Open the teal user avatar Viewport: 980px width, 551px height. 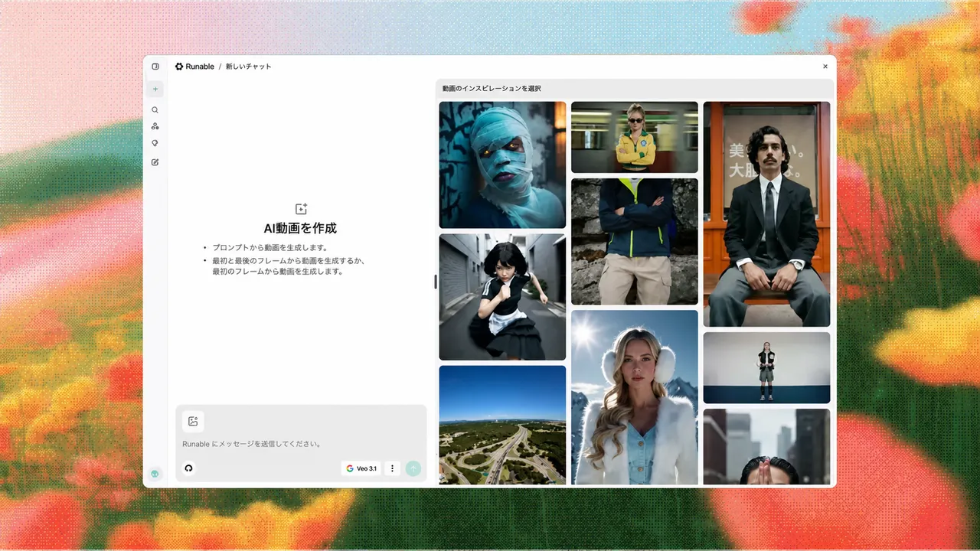click(155, 474)
